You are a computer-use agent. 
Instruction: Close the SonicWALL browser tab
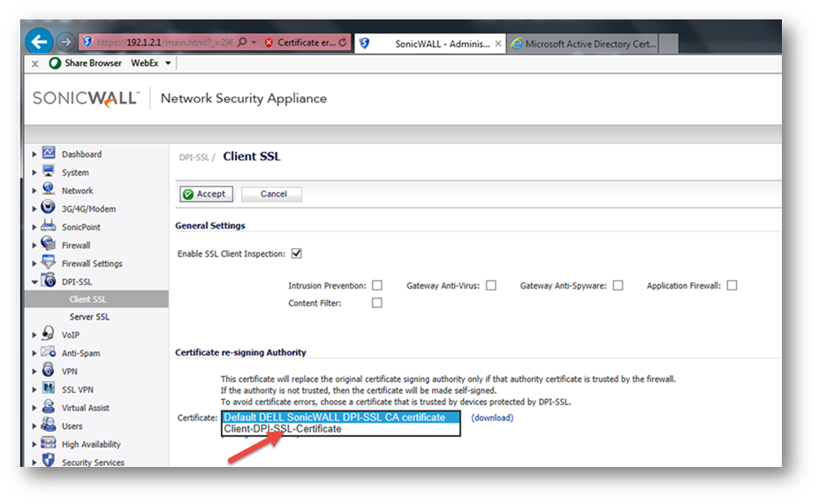pos(498,44)
